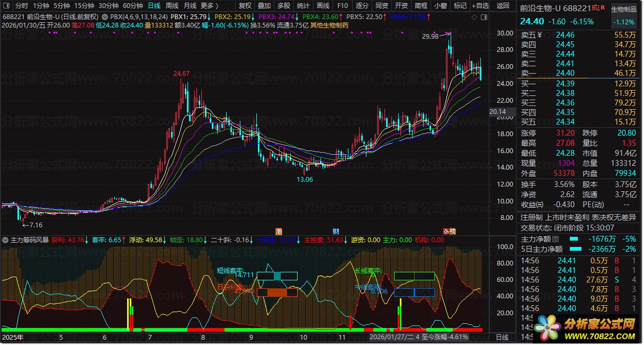Open the PBX indicator settings chevron
The image size is (644, 345).
pyautogui.click(x=105, y=16)
